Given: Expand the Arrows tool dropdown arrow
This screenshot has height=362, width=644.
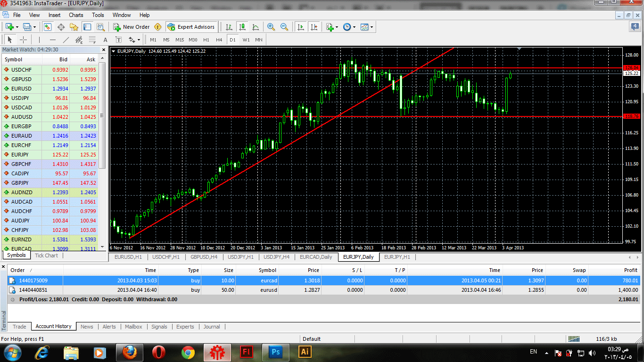Looking at the screenshot, I should pos(139,40).
